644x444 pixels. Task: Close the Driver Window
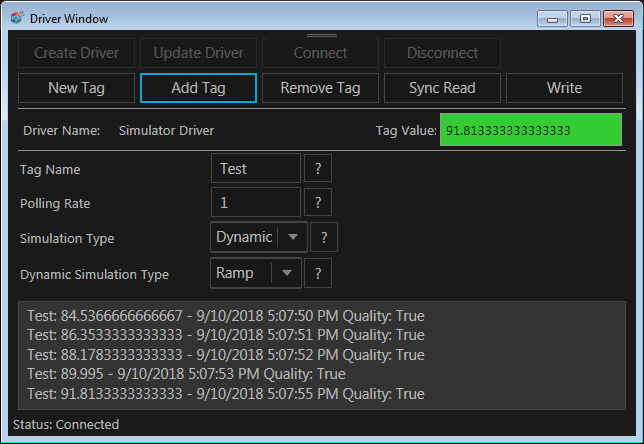point(619,19)
